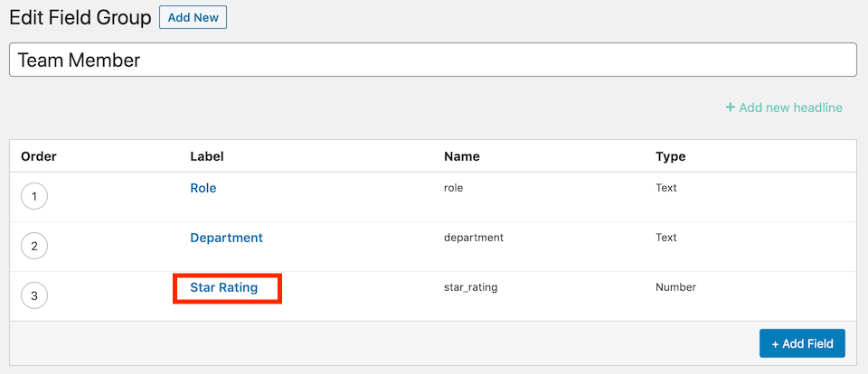
Task: Click the Label column header
Action: 206,156
